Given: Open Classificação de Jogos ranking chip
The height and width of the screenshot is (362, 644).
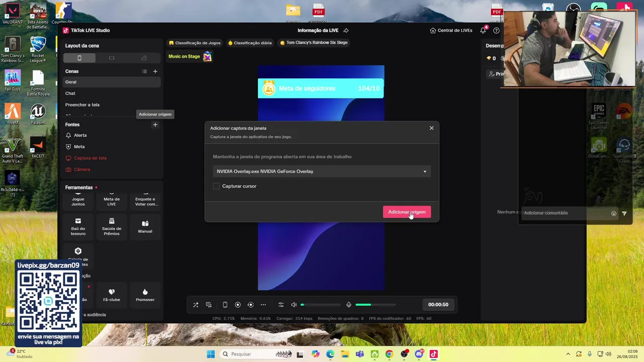Looking at the screenshot, I should [x=195, y=43].
